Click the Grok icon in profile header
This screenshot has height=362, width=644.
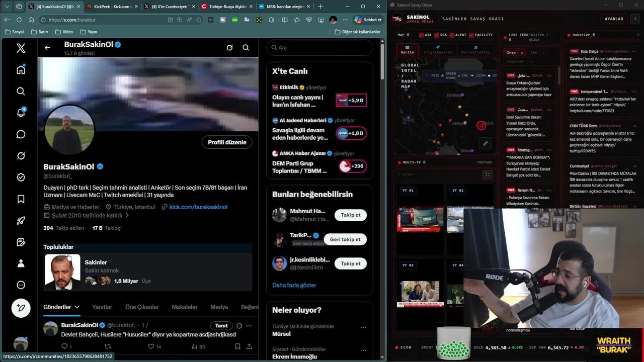click(x=229, y=47)
